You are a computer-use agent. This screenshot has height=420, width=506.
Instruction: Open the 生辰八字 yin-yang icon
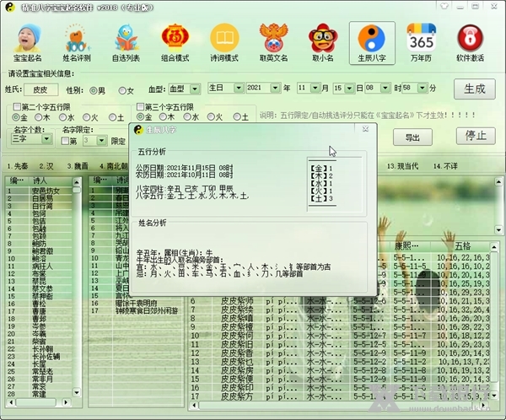click(x=372, y=43)
